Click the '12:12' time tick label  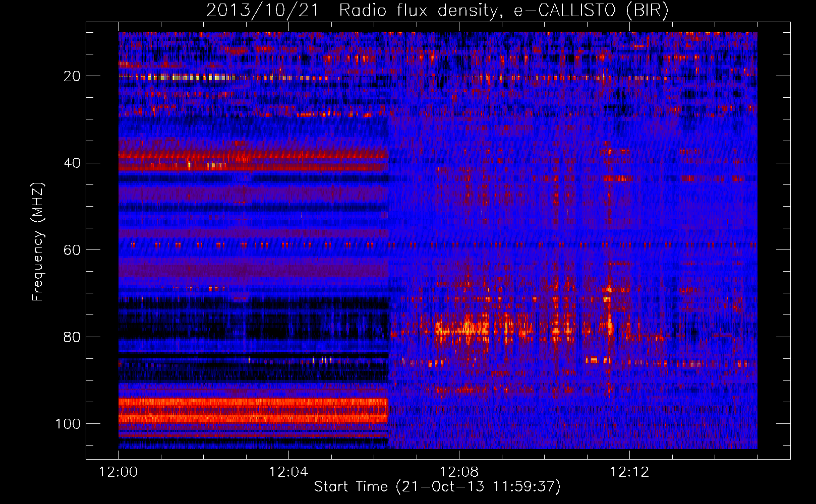[629, 472]
